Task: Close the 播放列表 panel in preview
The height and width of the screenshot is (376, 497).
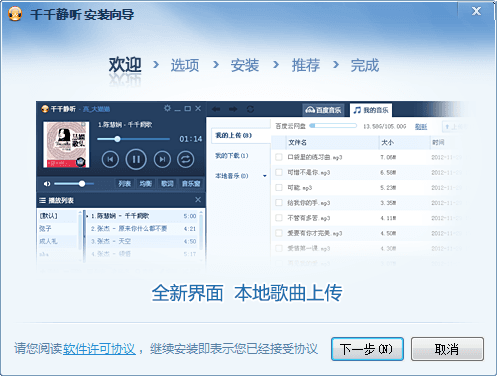Action: coord(198,200)
